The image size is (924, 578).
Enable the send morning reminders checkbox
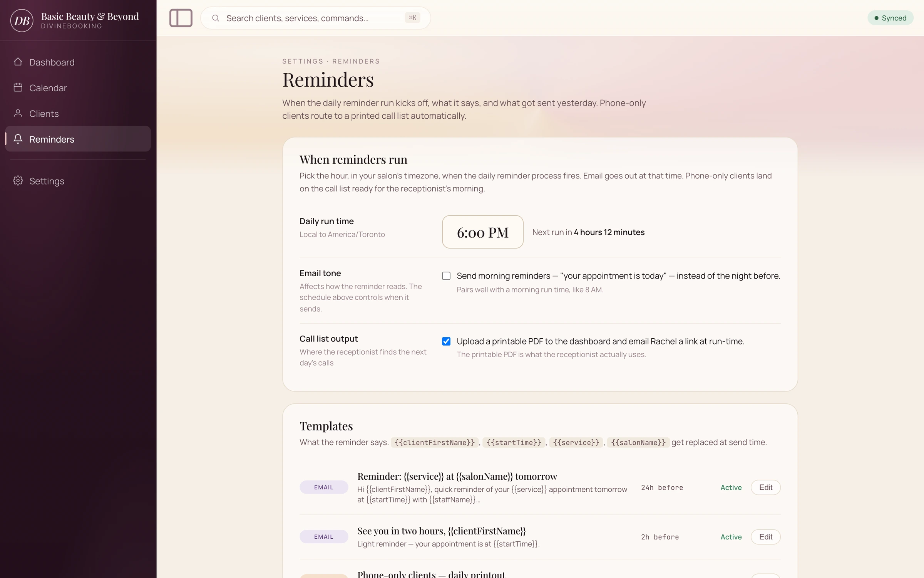coord(446,276)
